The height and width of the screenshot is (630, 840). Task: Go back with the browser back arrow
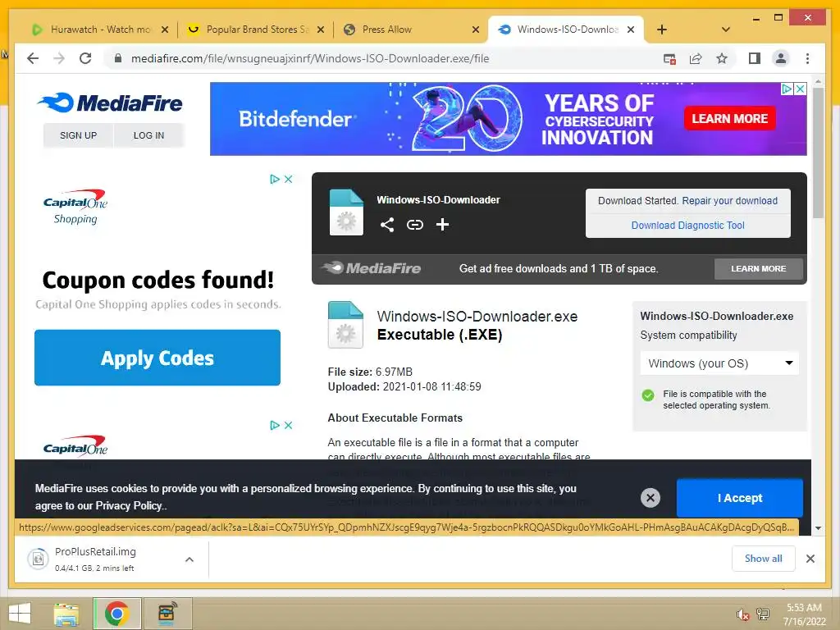pyautogui.click(x=33, y=58)
